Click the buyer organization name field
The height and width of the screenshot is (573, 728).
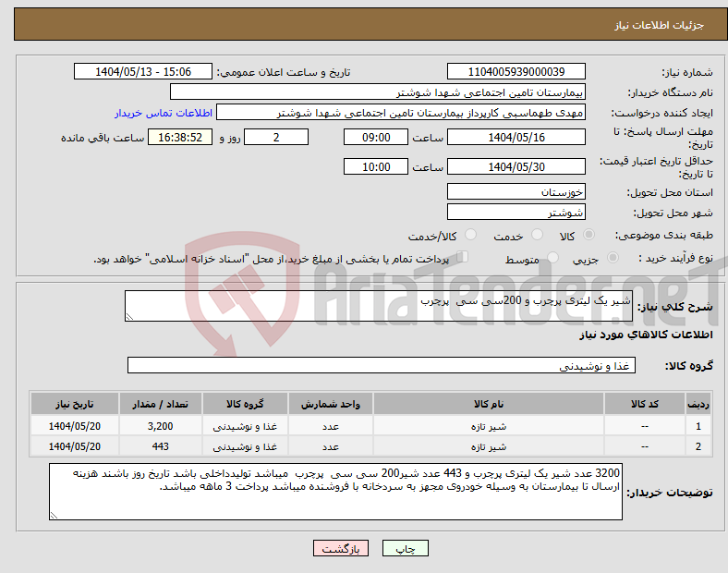tap(378, 91)
